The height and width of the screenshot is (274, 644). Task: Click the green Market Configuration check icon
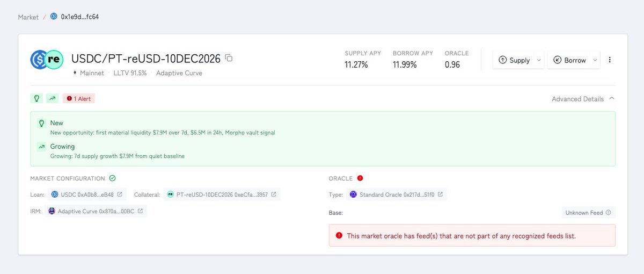tap(112, 178)
